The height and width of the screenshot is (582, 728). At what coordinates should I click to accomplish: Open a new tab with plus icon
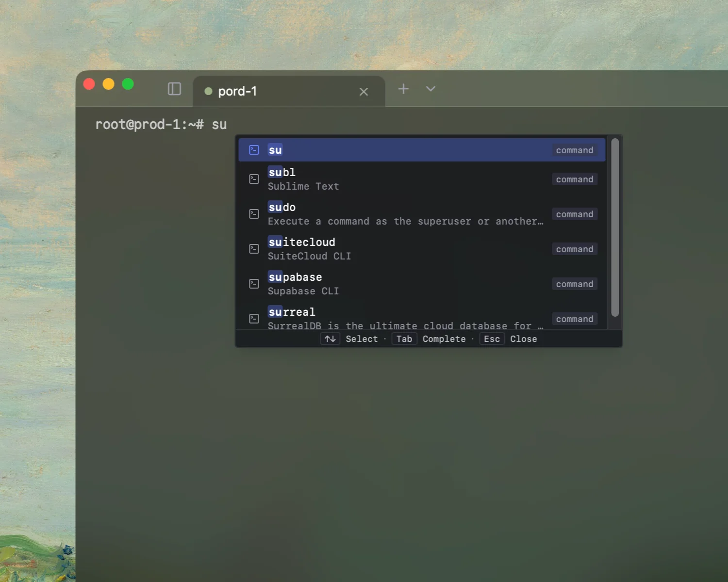[x=403, y=89]
